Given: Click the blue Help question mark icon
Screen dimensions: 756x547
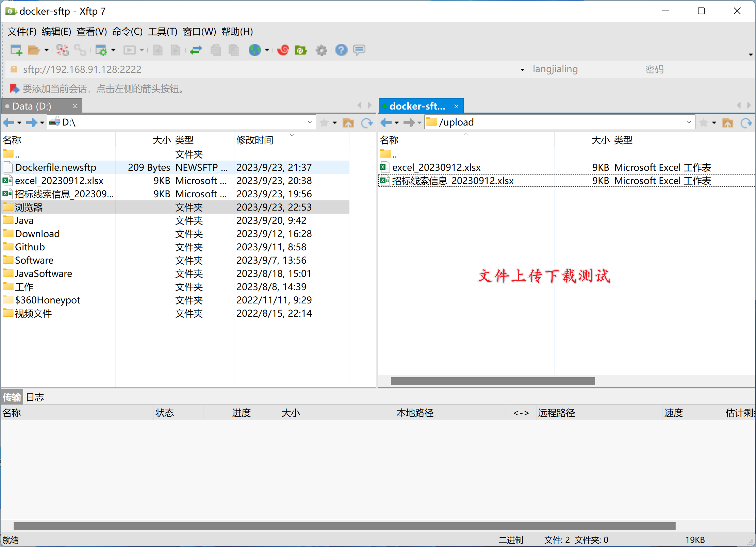Looking at the screenshot, I should pyautogui.click(x=341, y=50).
